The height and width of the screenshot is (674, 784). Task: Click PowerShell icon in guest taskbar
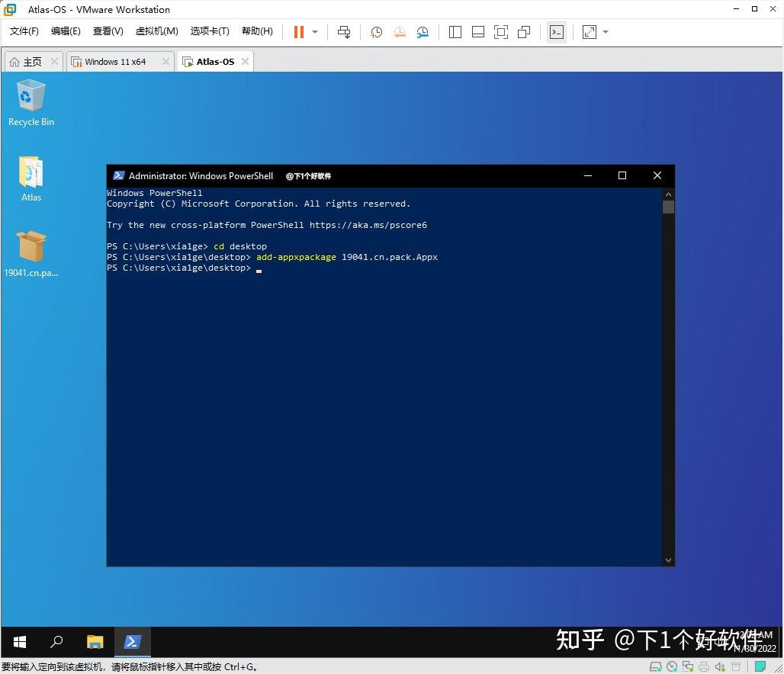[x=133, y=642]
